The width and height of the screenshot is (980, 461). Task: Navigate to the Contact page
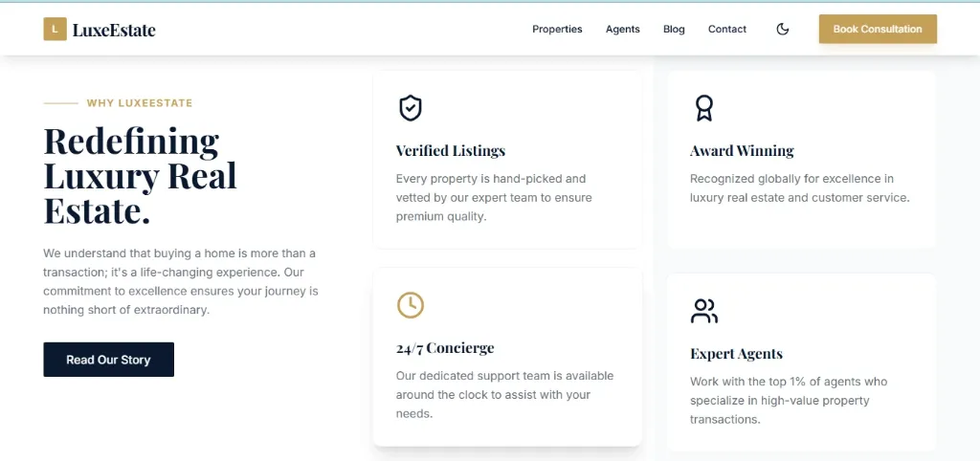[x=727, y=30]
